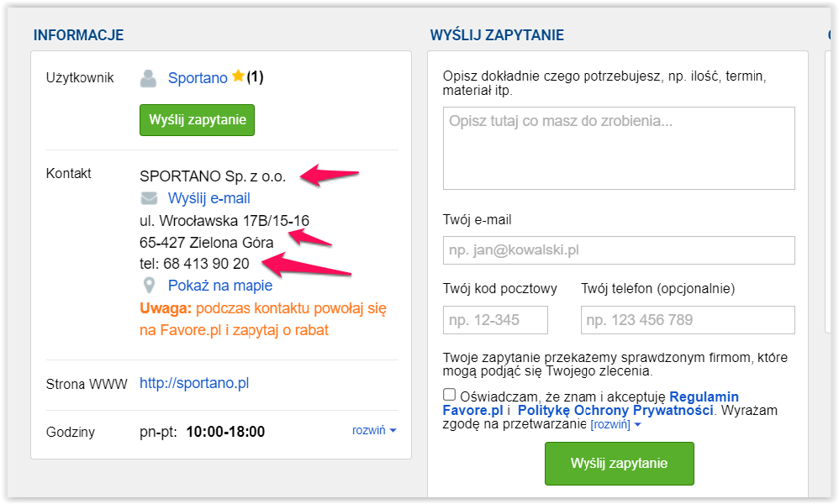Submit form with large Wyślij zapytanie button
Image resolution: width=839 pixels, height=504 pixels.
tap(619, 464)
